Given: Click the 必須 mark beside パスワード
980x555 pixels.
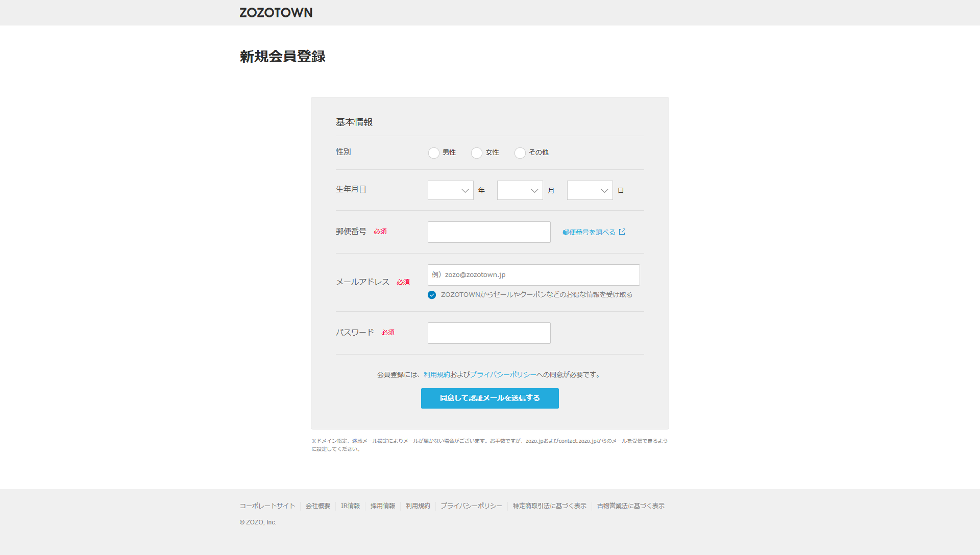Looking at the screenshot, I should pyautogui.click(x=388, y=333).
